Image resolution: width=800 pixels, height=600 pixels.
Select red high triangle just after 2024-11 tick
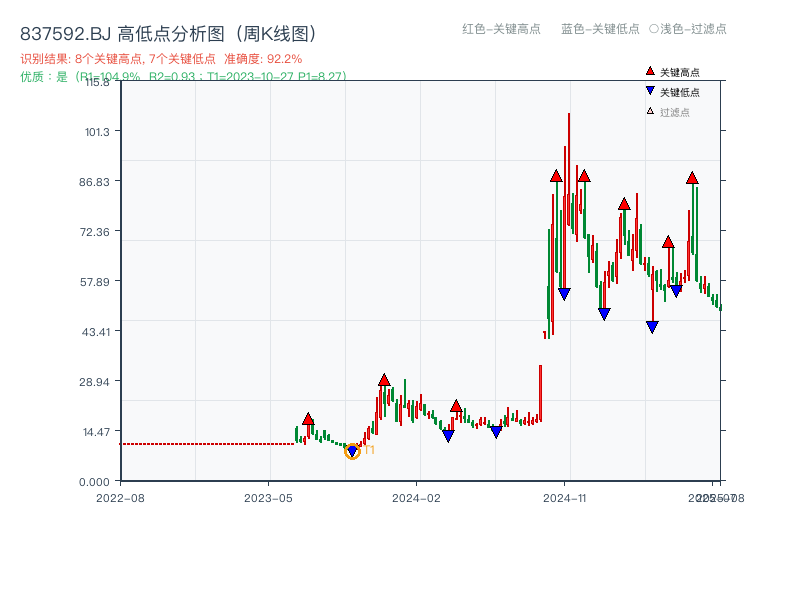584,176
